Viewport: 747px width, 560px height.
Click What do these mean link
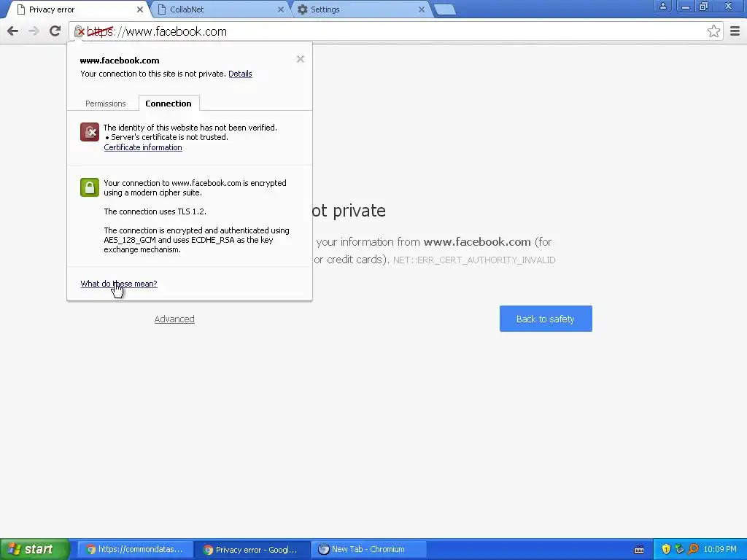click(119, 284)
